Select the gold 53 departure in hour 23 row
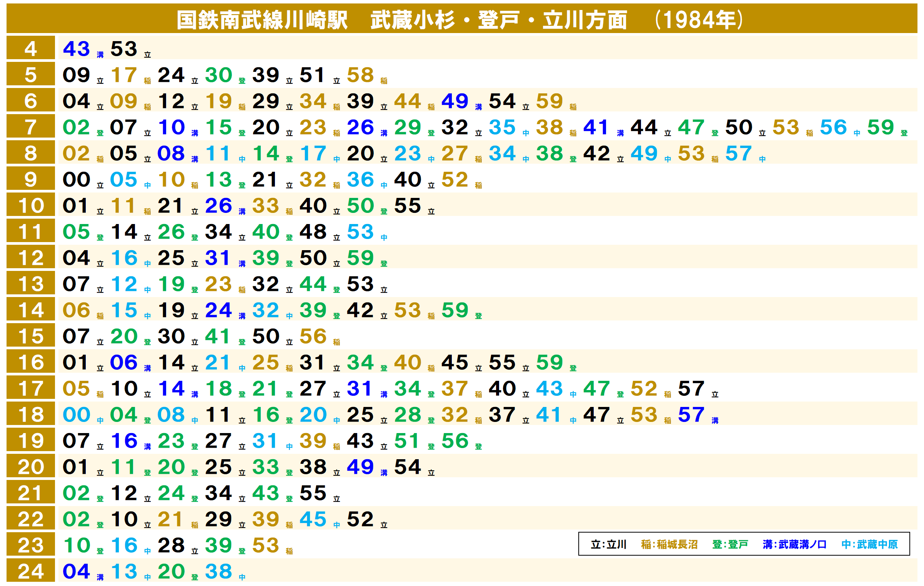924x586 pixels. [x=266, y=545]
